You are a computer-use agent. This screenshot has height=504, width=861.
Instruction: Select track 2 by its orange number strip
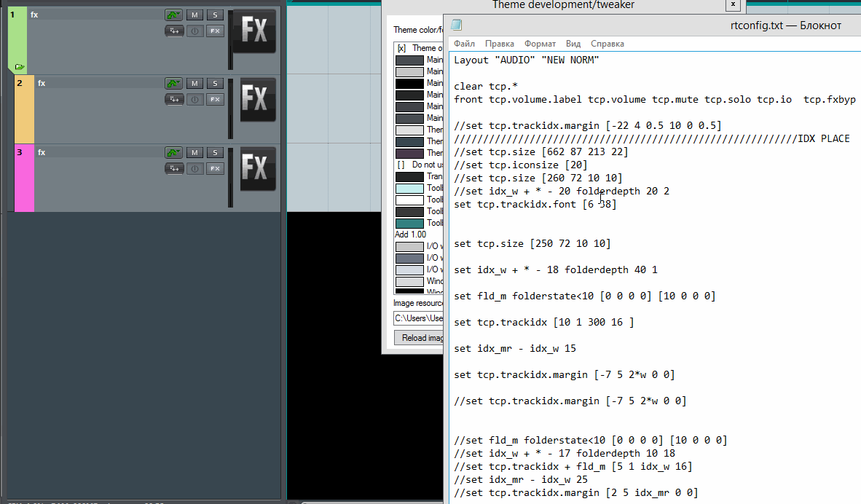click(x=24, y=110)
